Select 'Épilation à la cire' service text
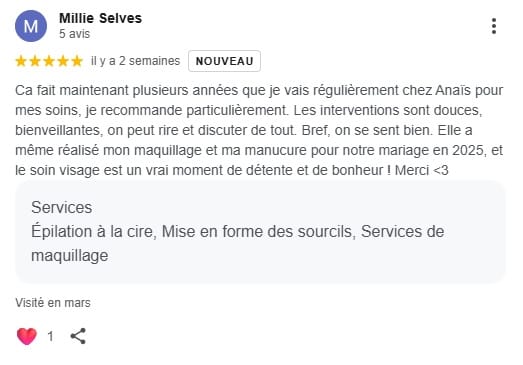This screenshot has height=365, width=523. point(94,232)
